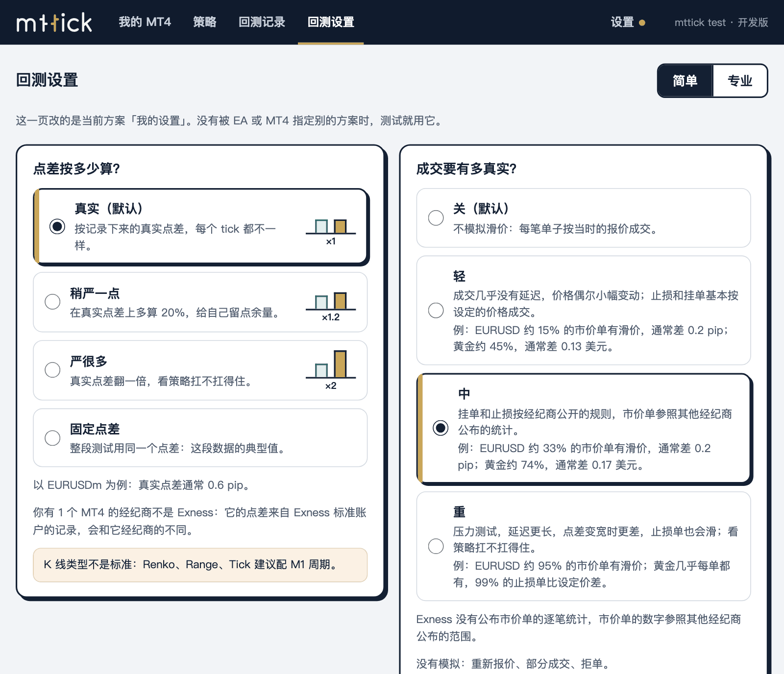
Task: Select the 稍严一点 spread radio button
Action: coord(52,302)
